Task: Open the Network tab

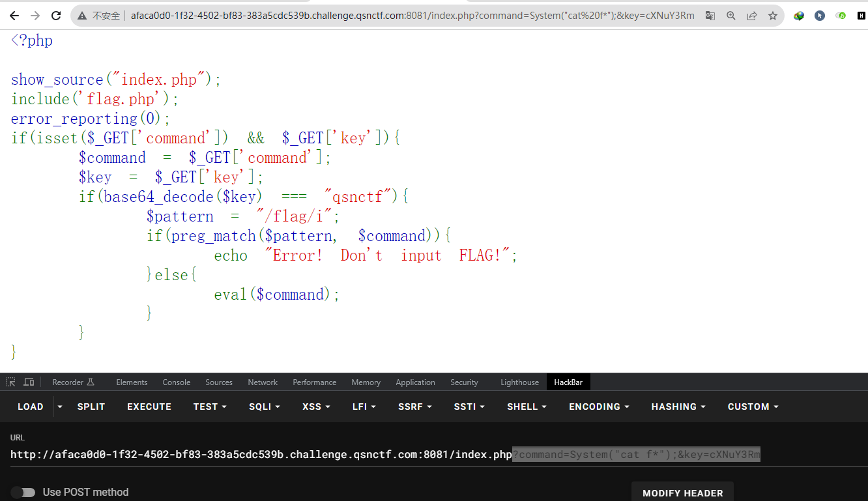Action: pyautogui.click(x=263, y=382)
